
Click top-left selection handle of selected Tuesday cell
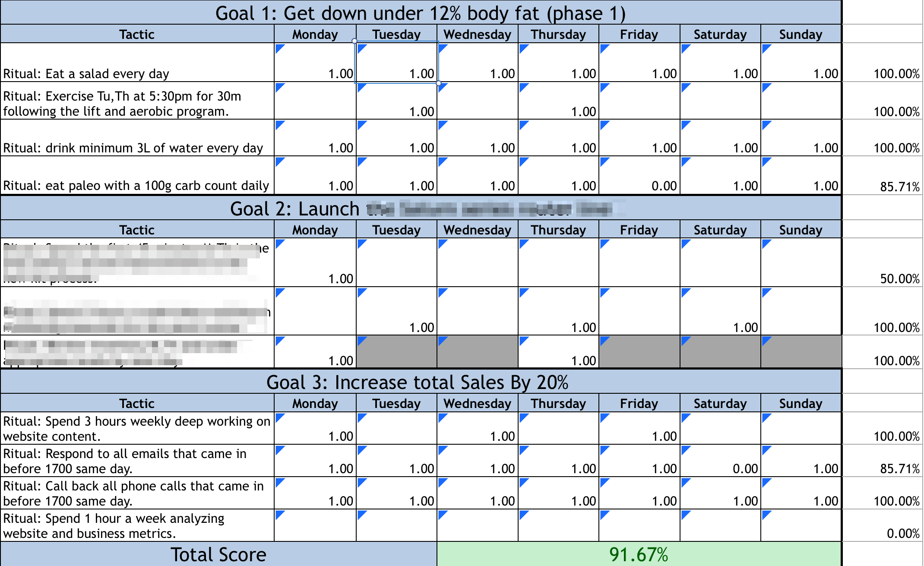(x=354, y=41)
